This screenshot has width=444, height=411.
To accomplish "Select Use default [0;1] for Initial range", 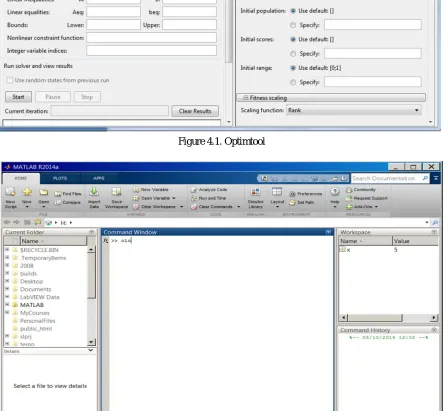I will 293,68.
